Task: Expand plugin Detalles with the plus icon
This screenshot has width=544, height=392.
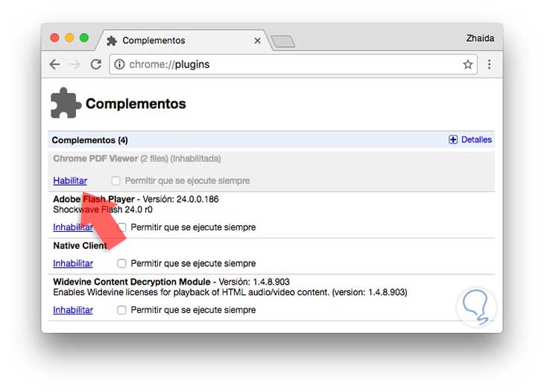Action: click(453, 139)
